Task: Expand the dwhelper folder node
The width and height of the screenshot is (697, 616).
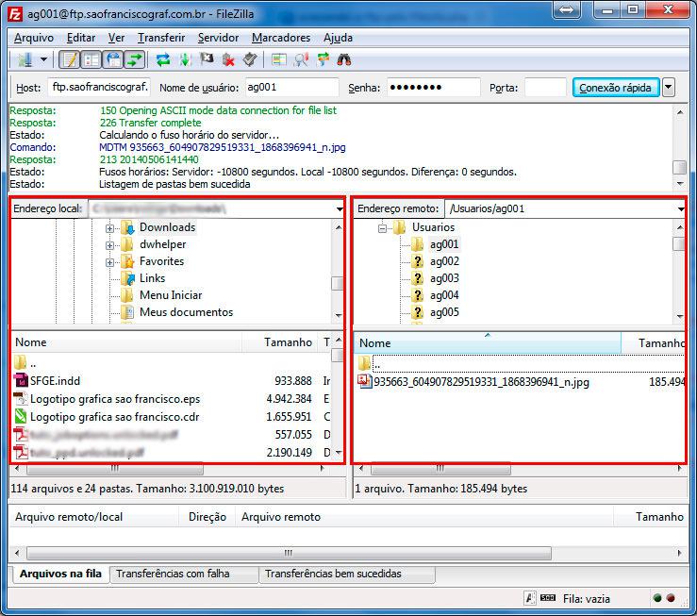Action: pos(109,245)
